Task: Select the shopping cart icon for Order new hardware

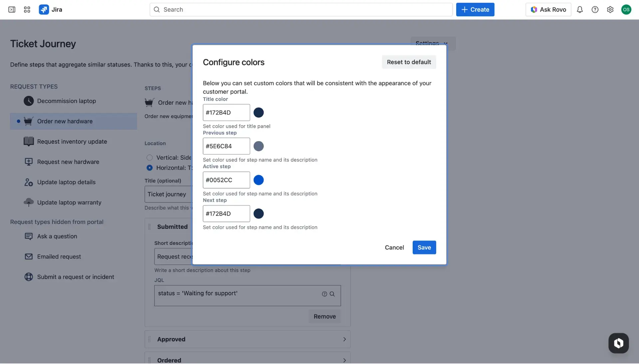Action: pos(29,121)
